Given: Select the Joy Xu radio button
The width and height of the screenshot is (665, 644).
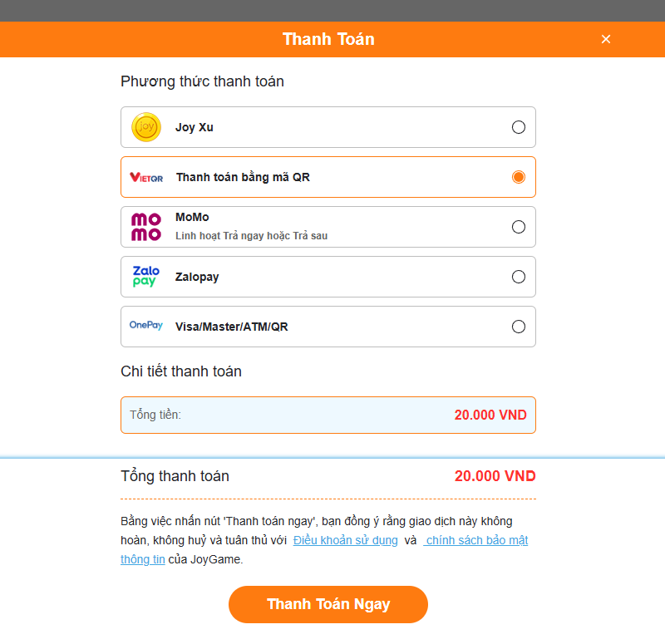Looking at the screenshot, I should pos(519,127).
